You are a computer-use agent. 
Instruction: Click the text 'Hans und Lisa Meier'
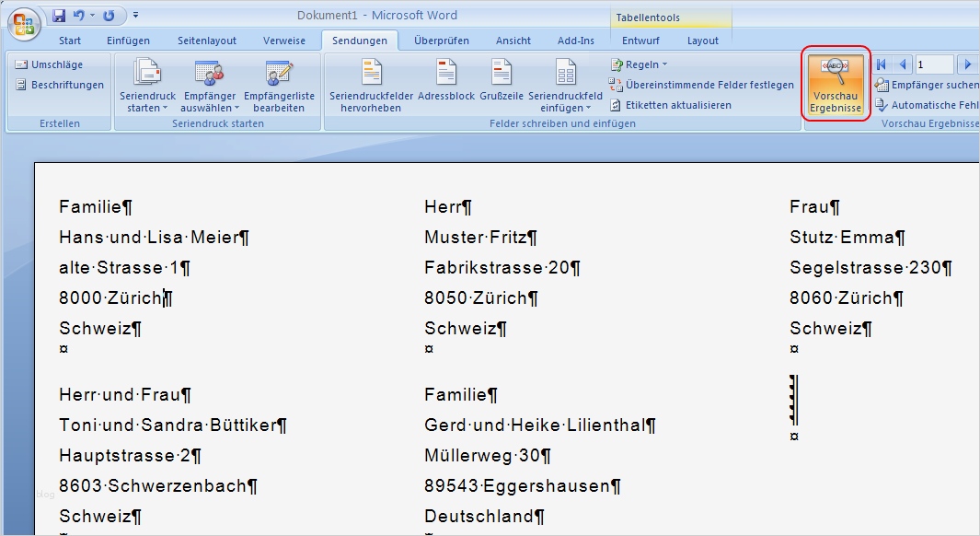(149, 238)
